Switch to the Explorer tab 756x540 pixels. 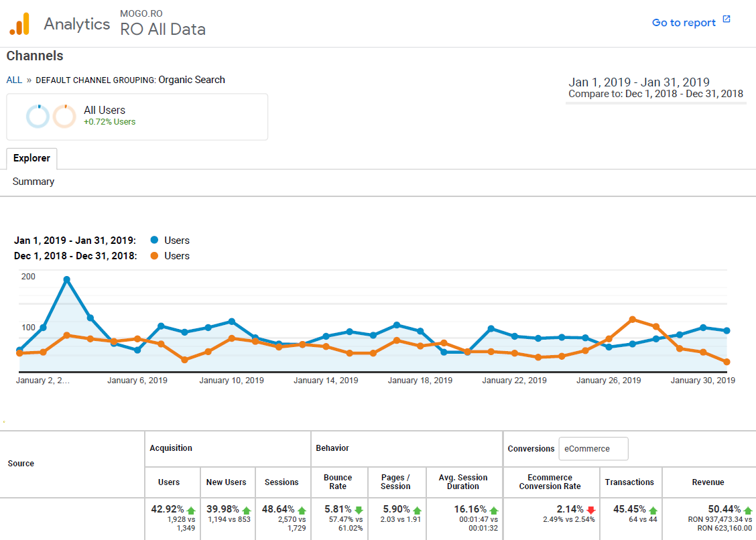31,158
